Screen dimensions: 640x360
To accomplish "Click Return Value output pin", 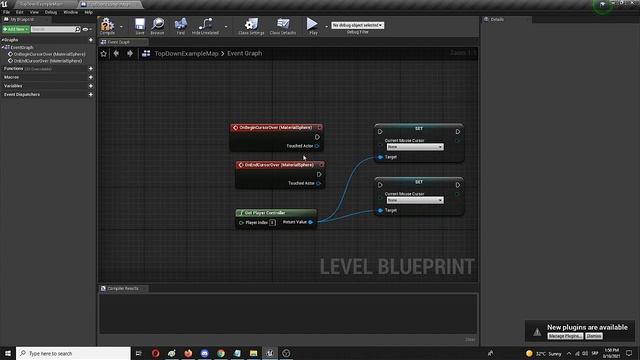I will (311, 222).
